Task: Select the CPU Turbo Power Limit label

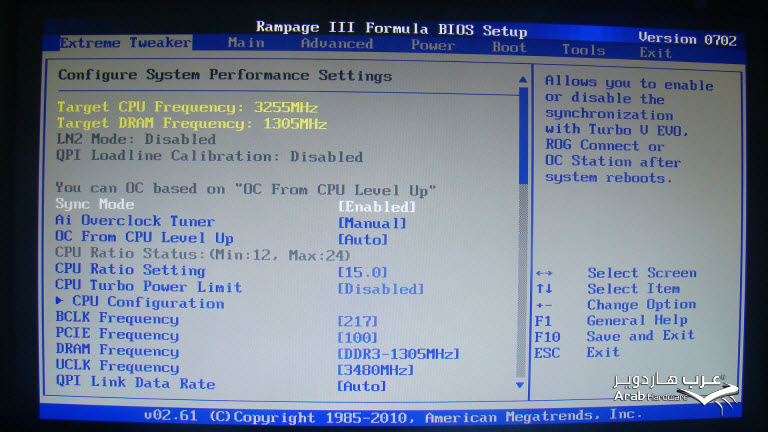Action: [x=149, y=286]
